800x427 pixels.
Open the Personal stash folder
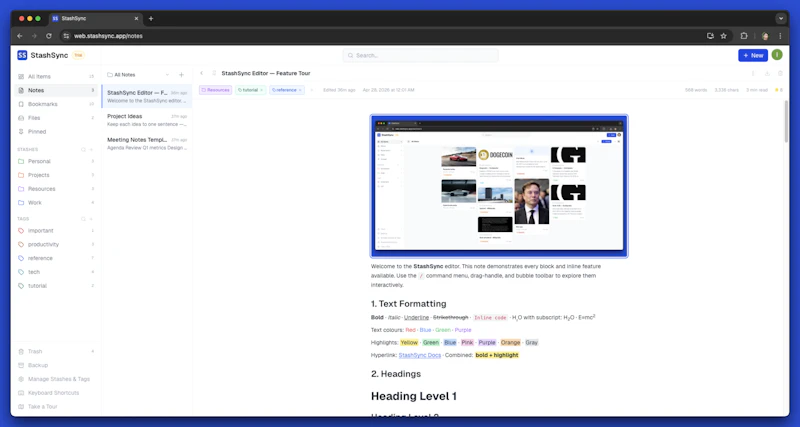(56, 161)
